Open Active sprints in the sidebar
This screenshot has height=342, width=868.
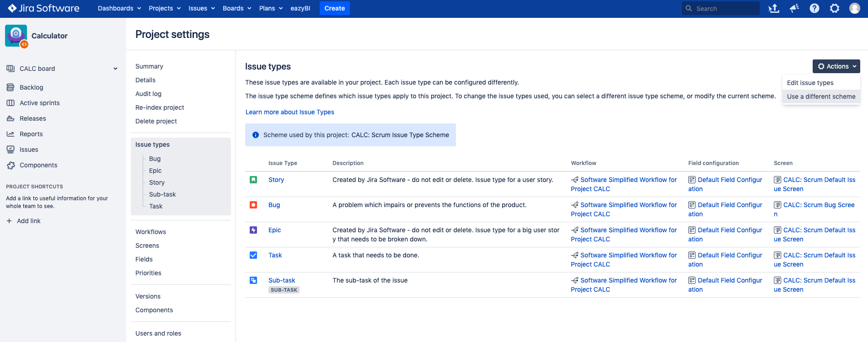39,103
